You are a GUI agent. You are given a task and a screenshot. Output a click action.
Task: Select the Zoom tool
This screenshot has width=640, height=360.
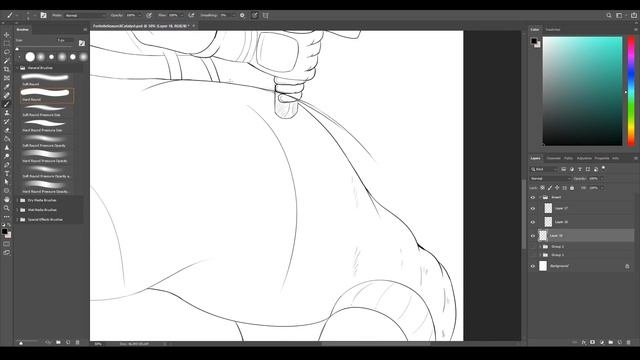[x=7, y=208]
